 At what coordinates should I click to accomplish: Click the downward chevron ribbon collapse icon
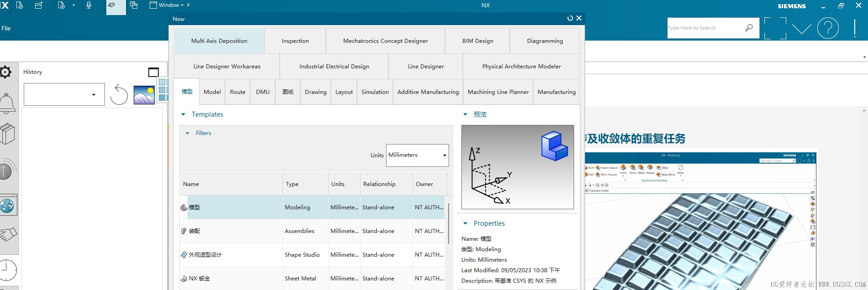(x=802, y=29)
